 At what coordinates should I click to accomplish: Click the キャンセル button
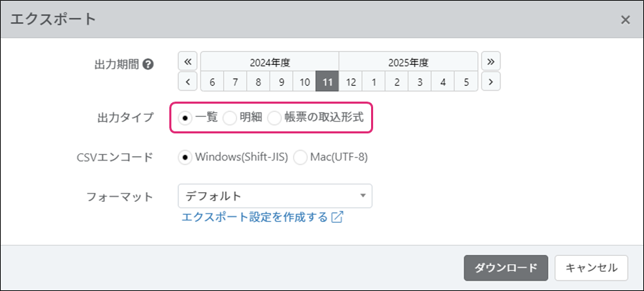tap(591, 268)
